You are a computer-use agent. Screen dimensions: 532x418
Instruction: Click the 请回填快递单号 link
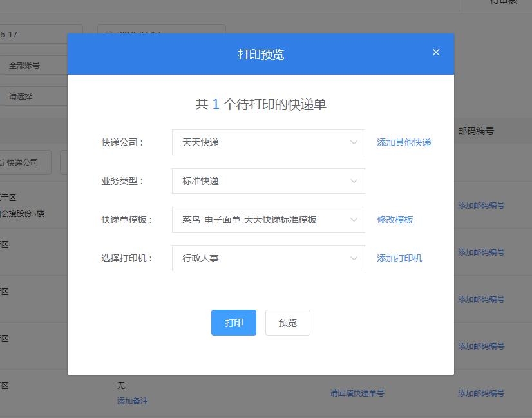357,393
